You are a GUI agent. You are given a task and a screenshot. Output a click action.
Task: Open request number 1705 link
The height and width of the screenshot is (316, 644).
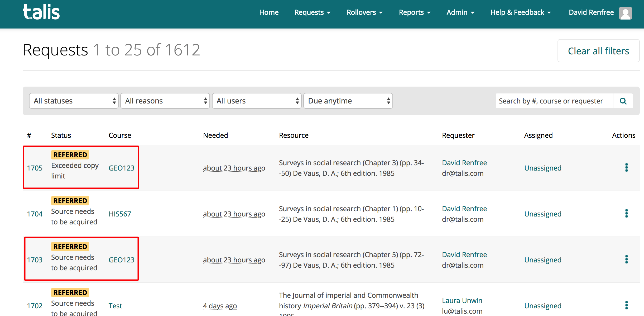pyautogui.click(x=35, y=168)
